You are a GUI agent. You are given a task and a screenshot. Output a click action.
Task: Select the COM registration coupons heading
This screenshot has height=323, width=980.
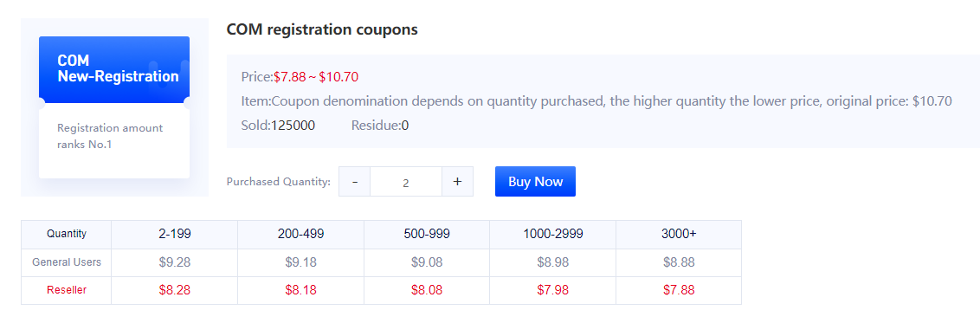tap(322, 29)
